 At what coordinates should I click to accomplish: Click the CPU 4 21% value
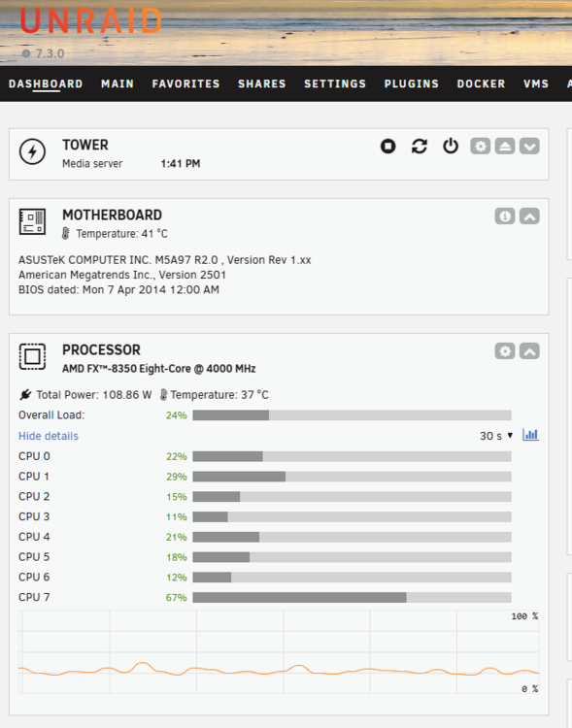coord(177,537)
